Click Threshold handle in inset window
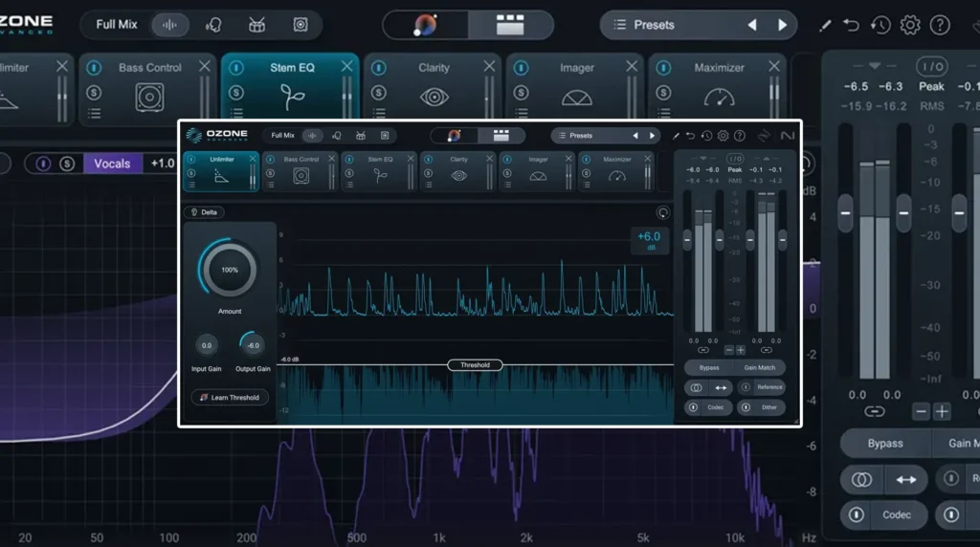Viewport: 980px width, 547px height. [x=475, y=364]
